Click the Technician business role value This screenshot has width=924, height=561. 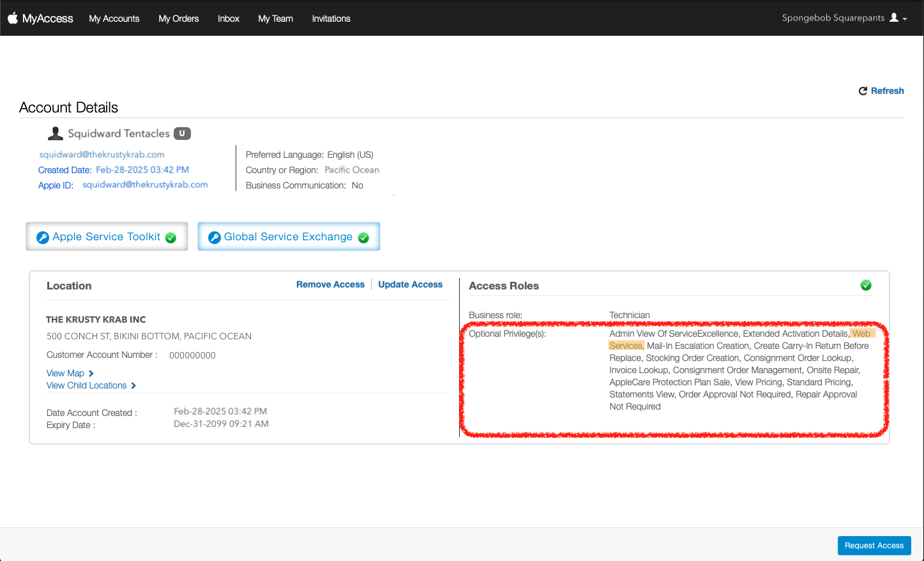point(630,315)
